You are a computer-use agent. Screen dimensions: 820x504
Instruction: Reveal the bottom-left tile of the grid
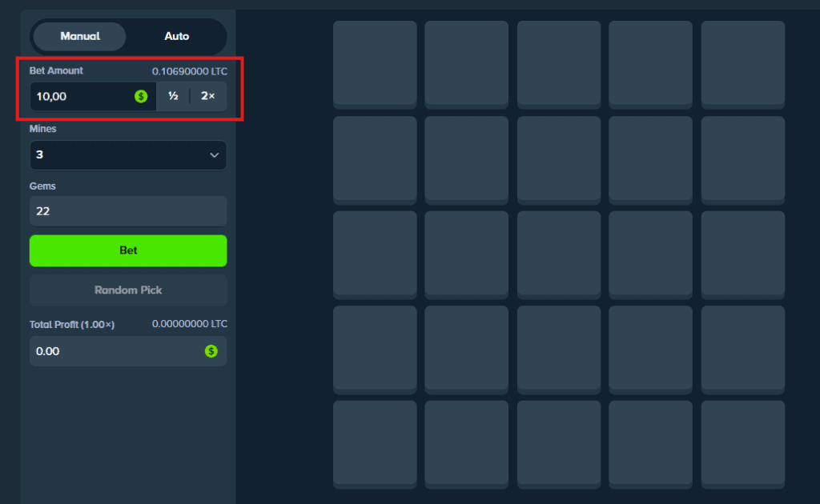pyautogui.click(x=374, y=445)
